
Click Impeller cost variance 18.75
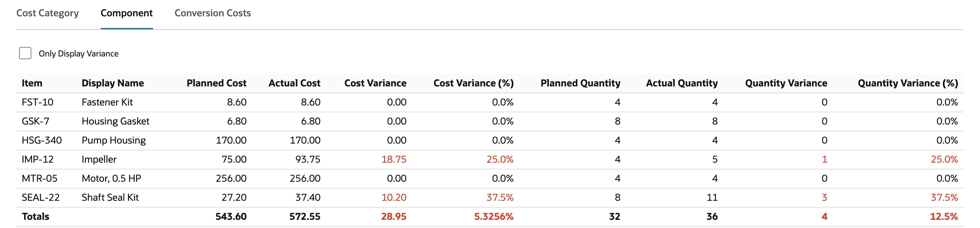tap(394, 159)
